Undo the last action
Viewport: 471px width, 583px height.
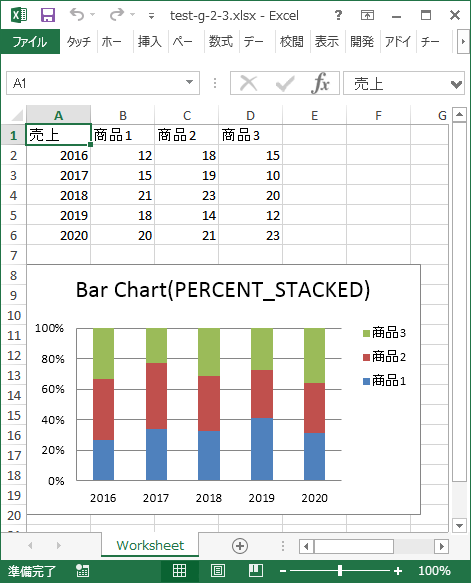pos(77,15)
